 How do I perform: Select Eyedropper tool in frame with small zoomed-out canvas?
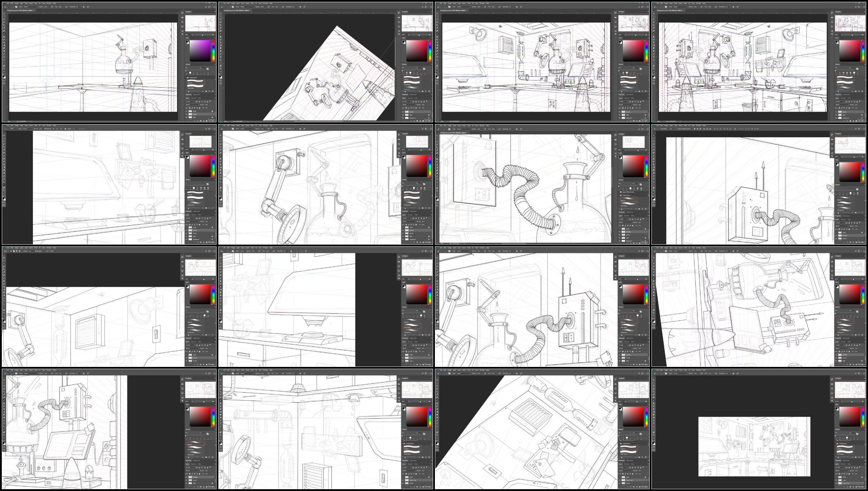pos(654,394)
